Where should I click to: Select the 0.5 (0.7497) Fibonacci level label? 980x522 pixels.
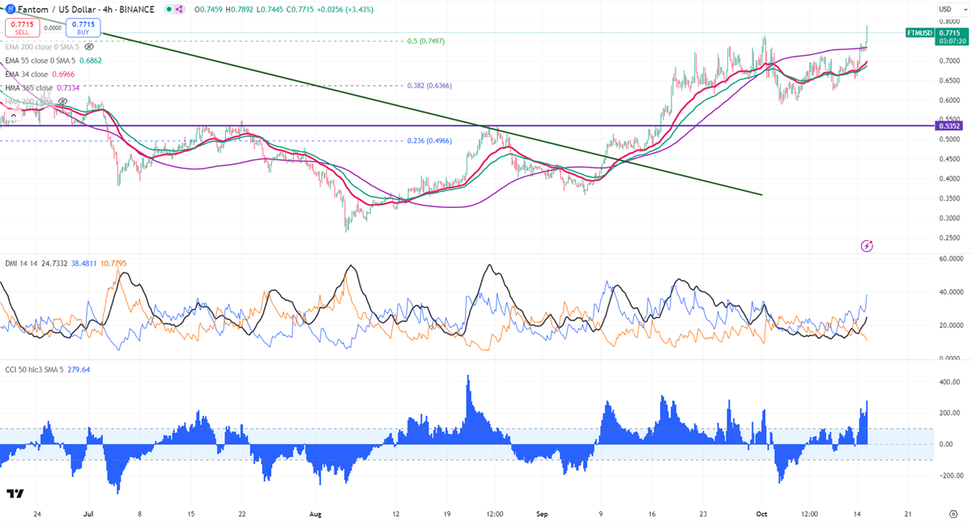coord(425,40)
